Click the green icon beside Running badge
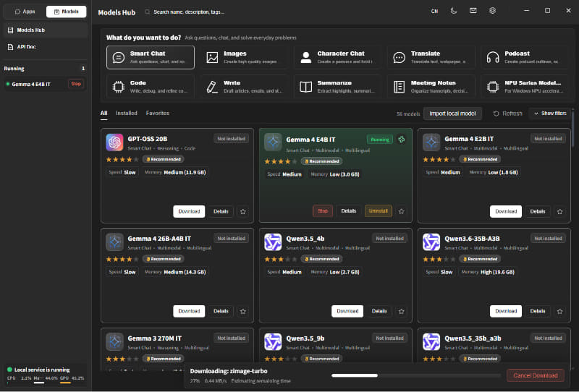The width and height of the screenshot is (579, 392). tap(402, 139)
